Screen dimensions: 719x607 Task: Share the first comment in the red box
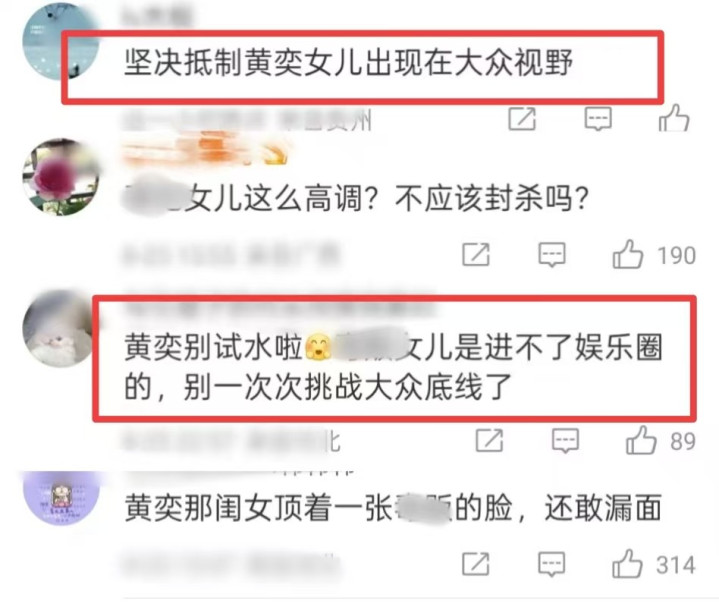[522, 119]
